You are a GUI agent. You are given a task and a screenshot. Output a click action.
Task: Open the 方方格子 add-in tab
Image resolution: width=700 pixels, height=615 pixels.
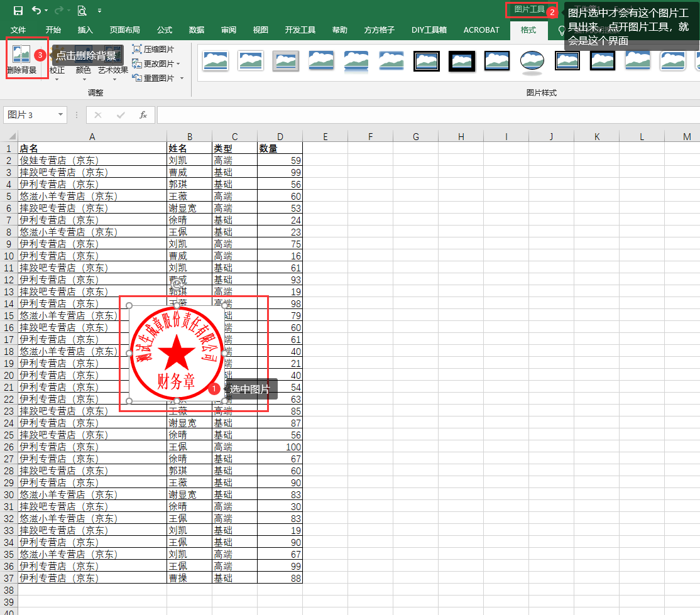click(x=379, y=30)
